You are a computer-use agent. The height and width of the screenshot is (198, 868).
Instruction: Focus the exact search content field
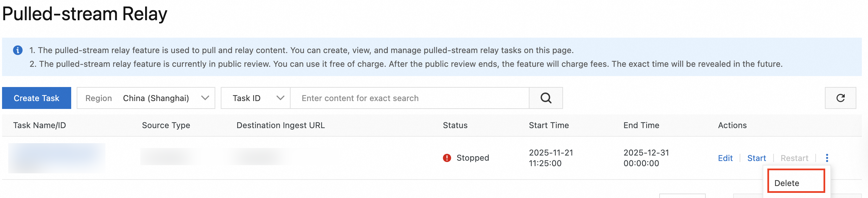click(409, 98)
